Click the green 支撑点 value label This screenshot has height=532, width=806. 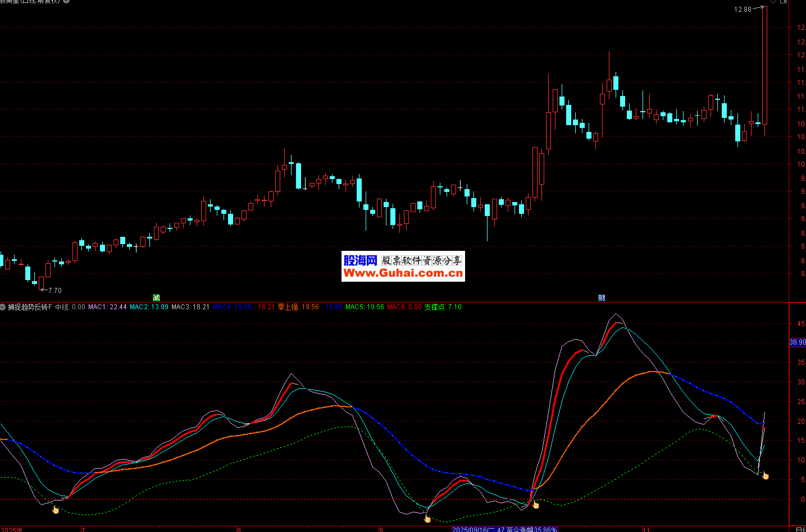coord(443,307)
